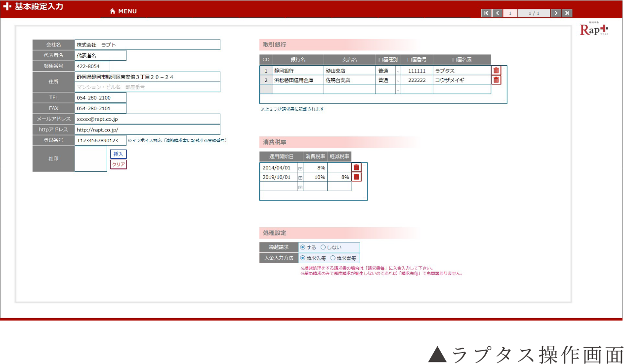The height and width of the screenshot is (364, 624).
Task: Click account number cell 222222
Action: click(x=417, y=80)
